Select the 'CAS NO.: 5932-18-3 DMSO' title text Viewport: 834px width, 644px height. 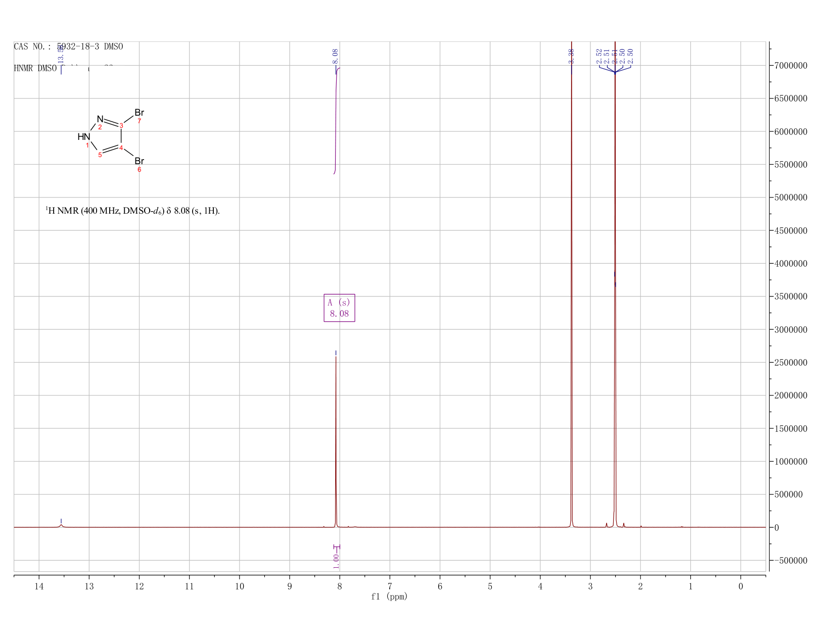point(68,46)
